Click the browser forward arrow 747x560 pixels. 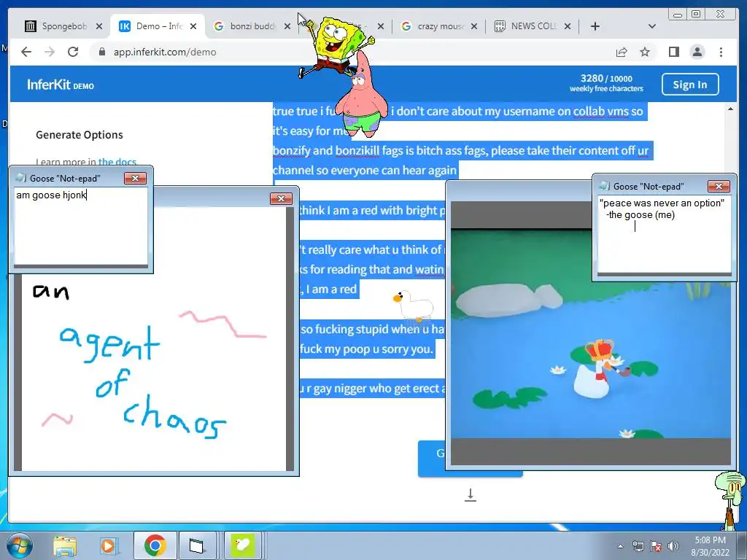50,52
